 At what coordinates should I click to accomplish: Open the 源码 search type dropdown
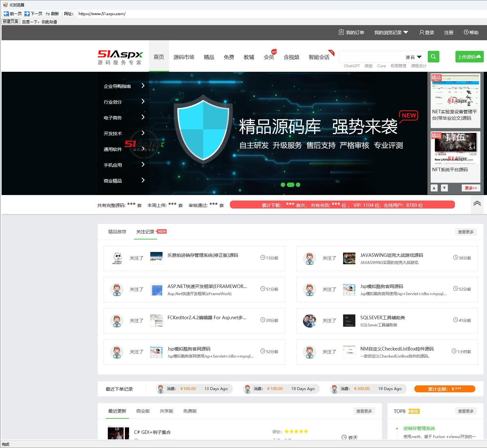point(414,57)
